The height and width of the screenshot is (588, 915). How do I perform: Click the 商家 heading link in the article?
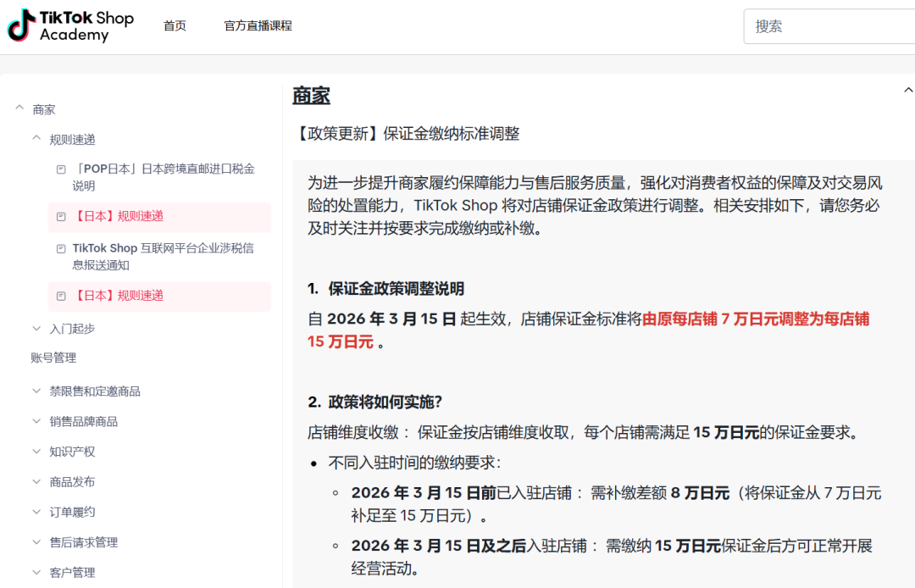pyautogui.click(x=312, y=95)
